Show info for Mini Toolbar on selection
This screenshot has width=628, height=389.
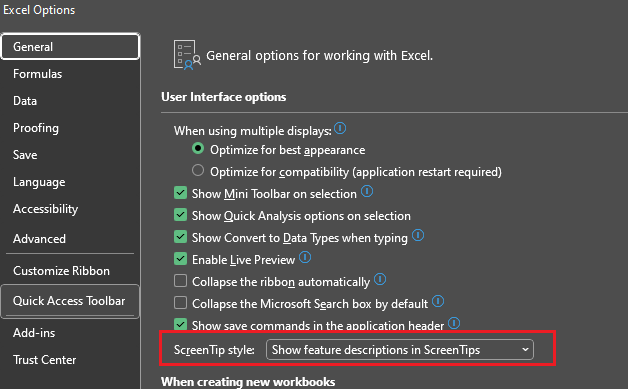point(367,191)
